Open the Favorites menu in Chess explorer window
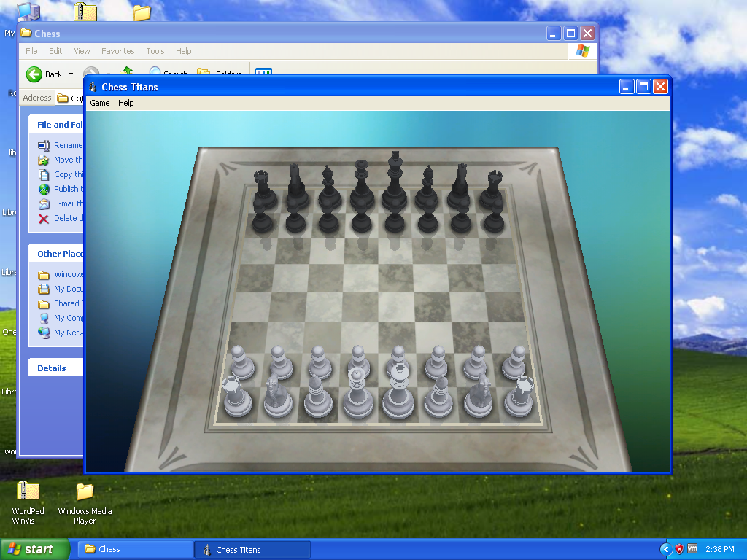 click(117, 51)
